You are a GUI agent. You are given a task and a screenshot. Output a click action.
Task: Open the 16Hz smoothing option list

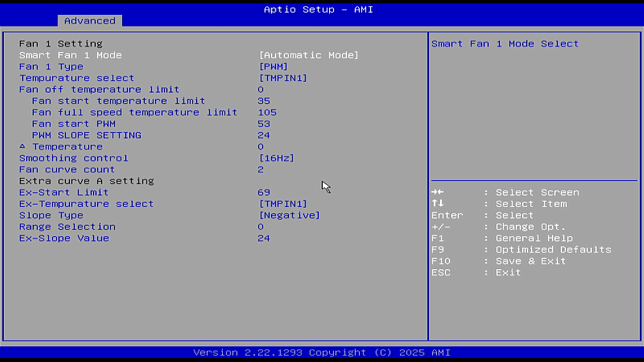pyautogui.click(x=276, y=158)
